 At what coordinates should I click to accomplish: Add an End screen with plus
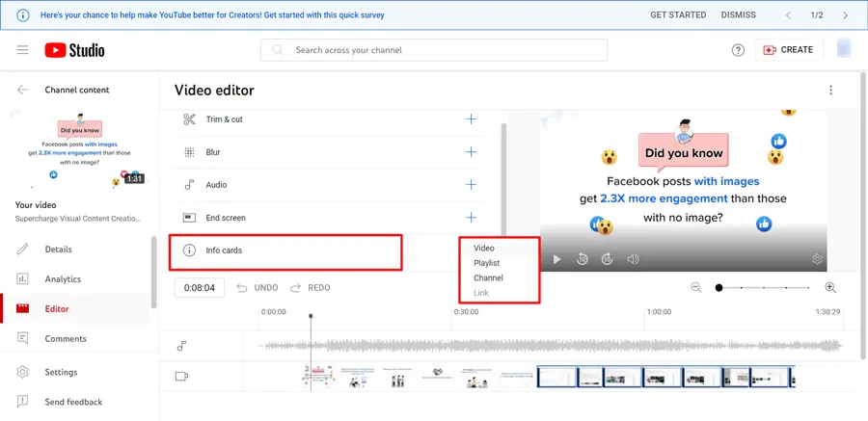coord(471,218)
